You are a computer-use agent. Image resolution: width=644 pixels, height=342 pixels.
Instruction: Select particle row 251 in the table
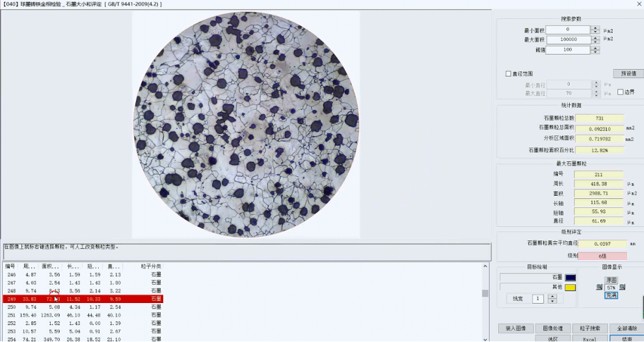pyautogui.click(x=81, y=315)
